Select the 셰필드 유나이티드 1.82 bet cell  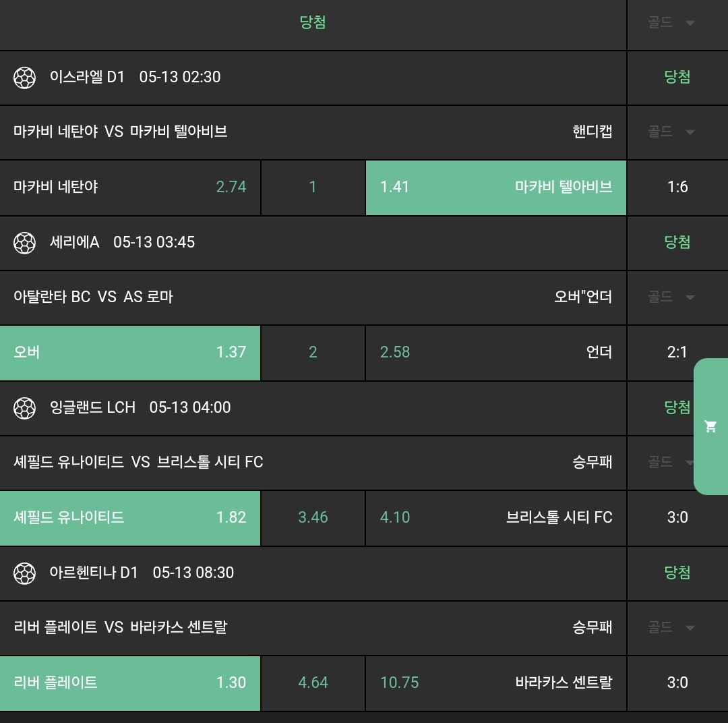click(x=130, y=518)
